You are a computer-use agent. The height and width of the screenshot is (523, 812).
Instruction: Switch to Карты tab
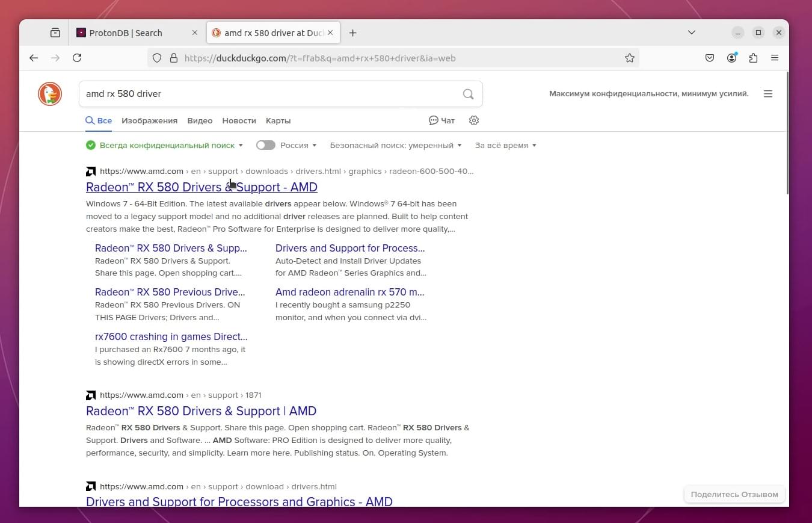point(278,120)
